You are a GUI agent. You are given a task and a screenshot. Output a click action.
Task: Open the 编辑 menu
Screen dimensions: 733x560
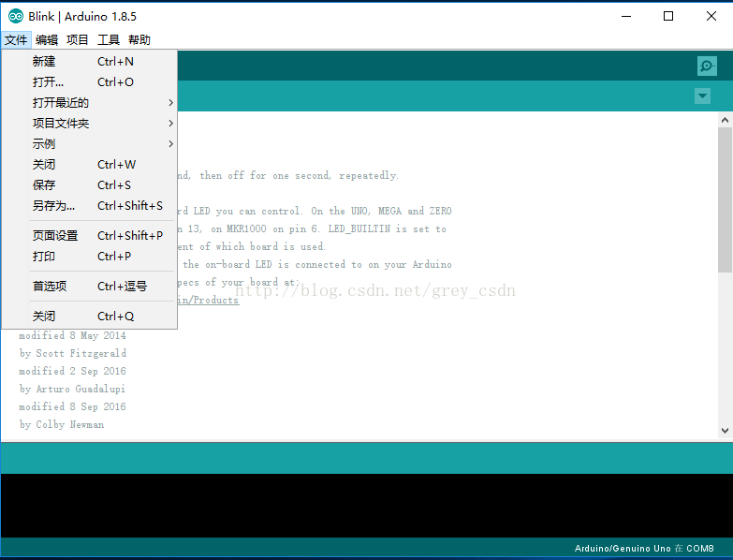tap(47, 40)
